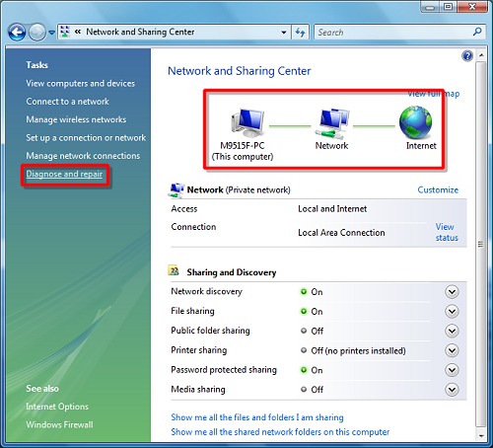Open Manage wireless networks task

tap(76, 119)
